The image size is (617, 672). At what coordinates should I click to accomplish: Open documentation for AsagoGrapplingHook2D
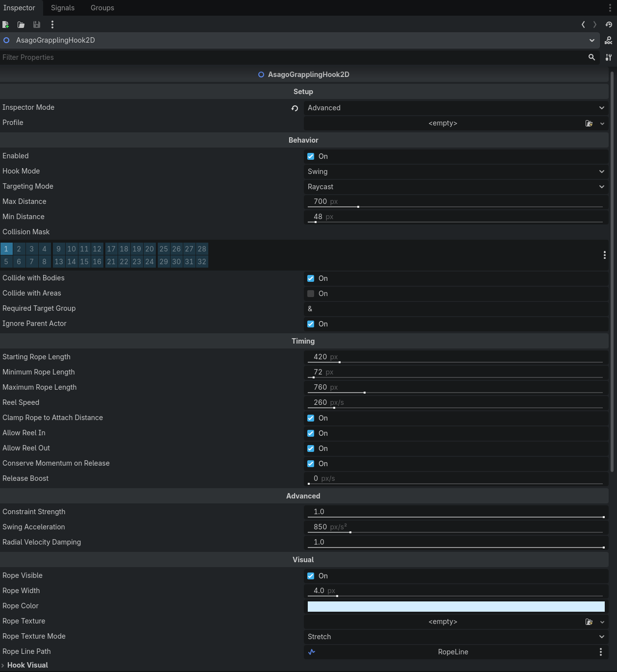click(609, 40)
